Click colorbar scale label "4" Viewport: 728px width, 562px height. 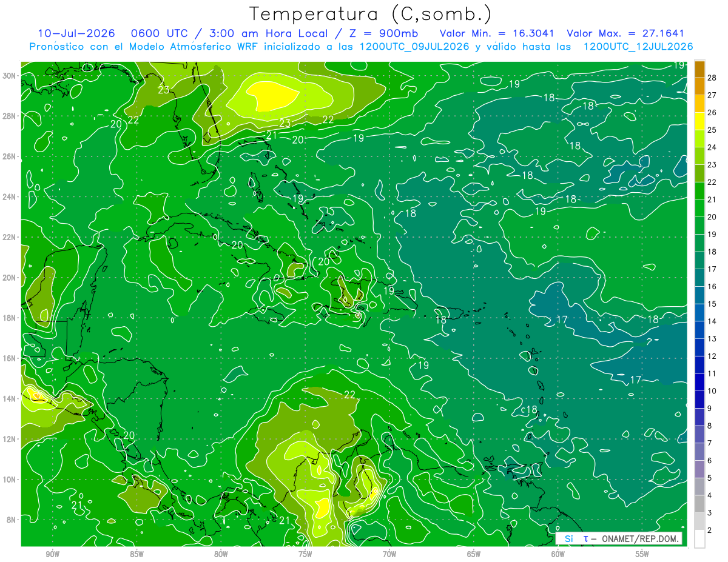[x=710, y=496]
